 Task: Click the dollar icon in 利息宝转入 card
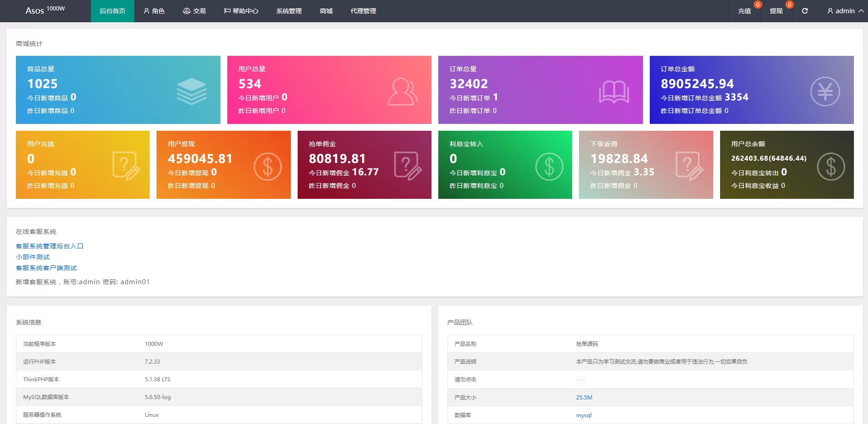(x=549, y=167)
